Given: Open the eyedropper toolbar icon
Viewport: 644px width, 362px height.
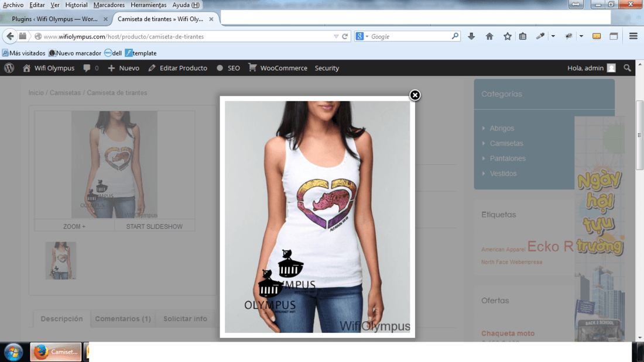Looking at the screenshot, I should 540,36.
